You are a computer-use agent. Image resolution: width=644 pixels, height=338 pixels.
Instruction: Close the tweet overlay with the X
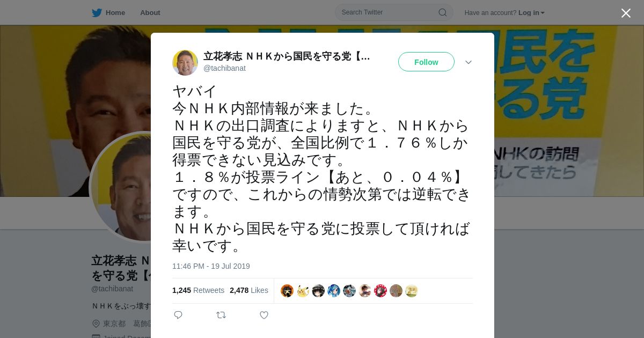point(626,13)
